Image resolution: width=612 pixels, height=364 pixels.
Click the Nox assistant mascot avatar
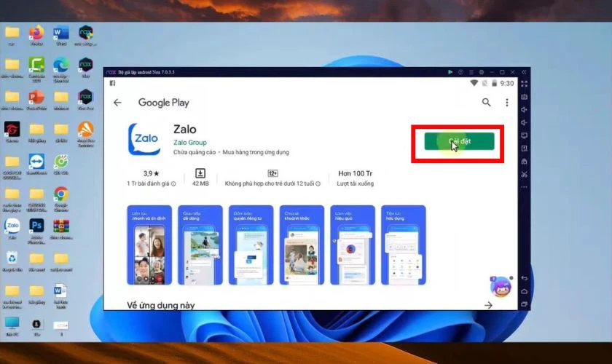[x=501, y=287]
